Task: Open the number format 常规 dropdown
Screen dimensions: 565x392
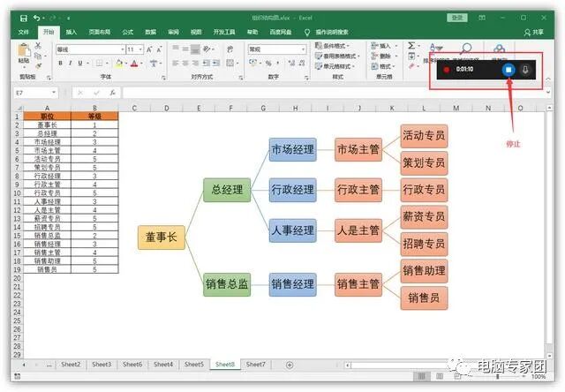Action: pos(304,49)
